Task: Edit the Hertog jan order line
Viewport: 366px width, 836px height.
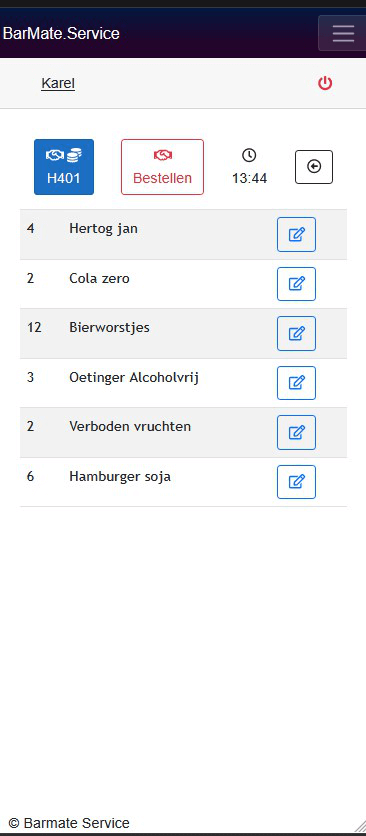Action: 296,234
